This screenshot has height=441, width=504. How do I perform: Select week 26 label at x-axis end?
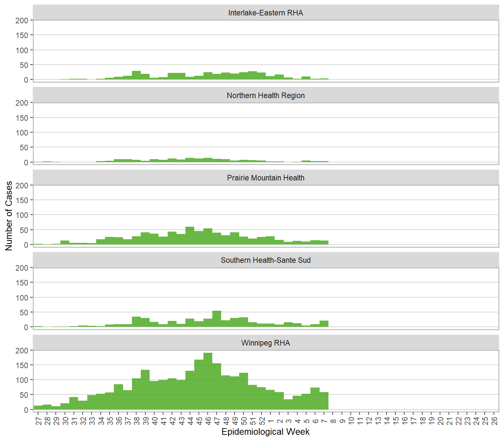click(494, 421)
